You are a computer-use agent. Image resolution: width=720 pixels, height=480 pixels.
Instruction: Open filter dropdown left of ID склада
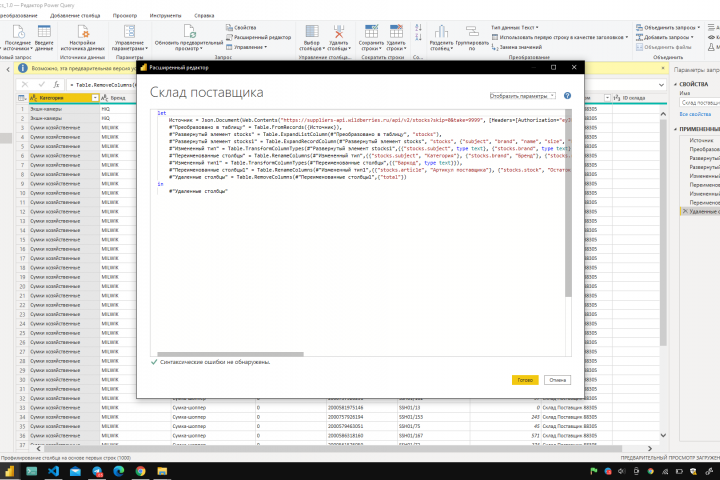(x=607, y=98)
